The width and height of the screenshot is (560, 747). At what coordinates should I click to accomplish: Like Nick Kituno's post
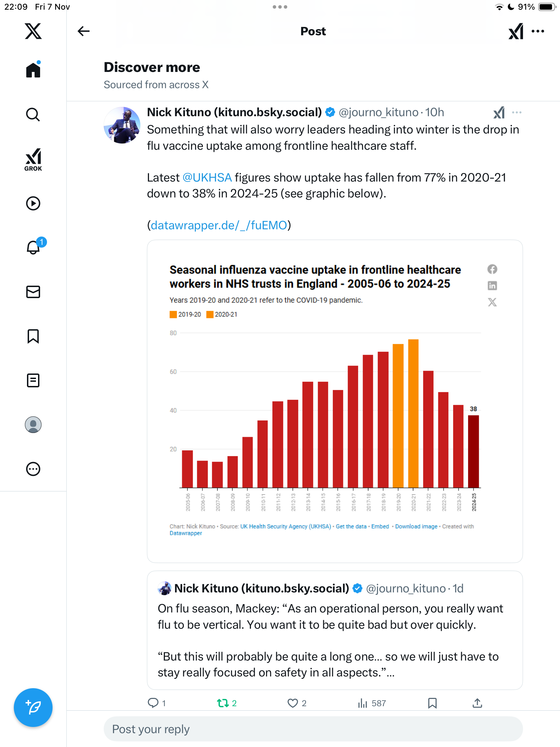(x=293, y=703)
